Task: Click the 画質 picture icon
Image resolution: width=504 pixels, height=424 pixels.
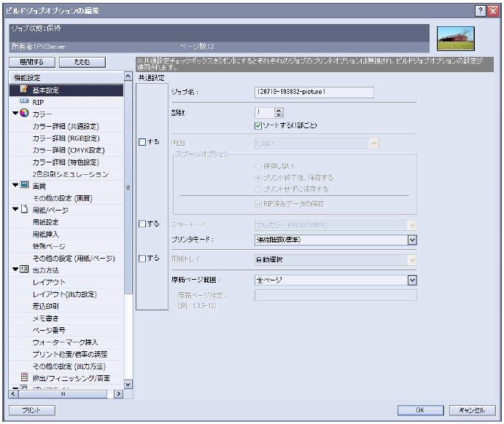Action: [x=23, y=185]
